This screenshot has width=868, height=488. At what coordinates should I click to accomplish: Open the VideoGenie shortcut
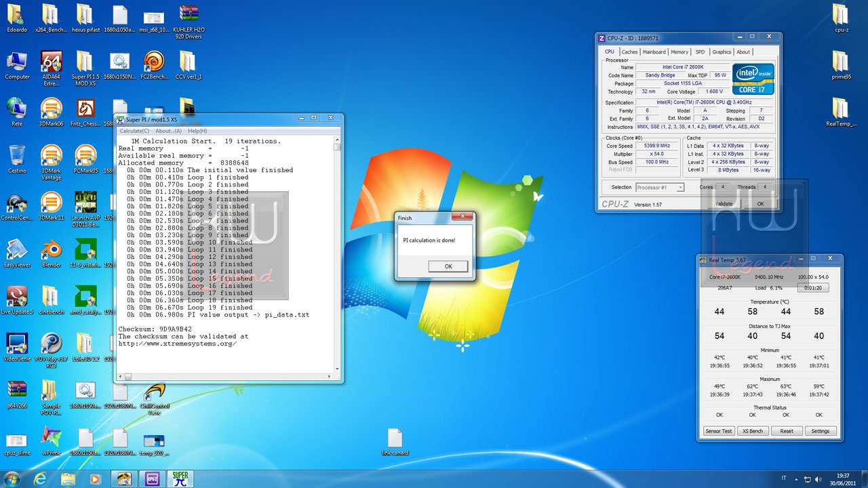(17, 348)
